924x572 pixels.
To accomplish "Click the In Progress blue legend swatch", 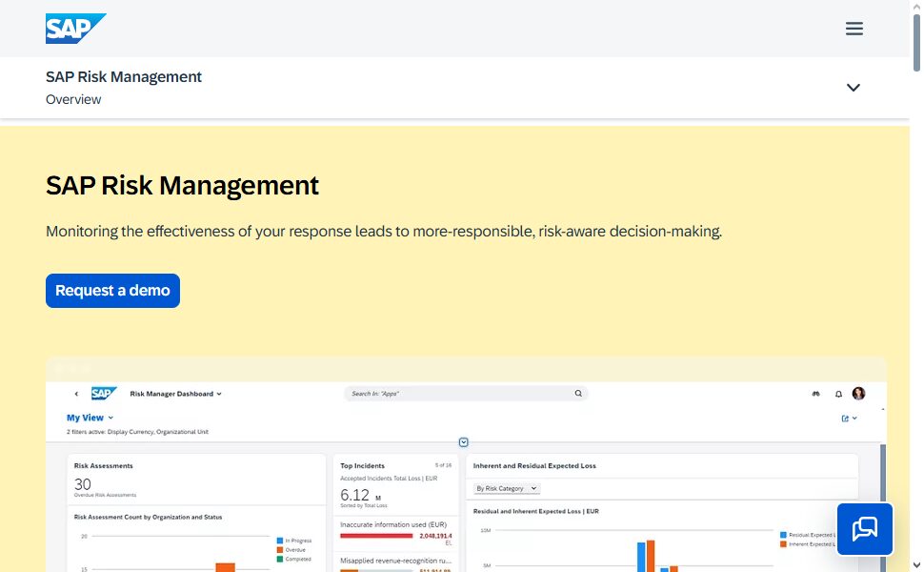I will point(280,541).
